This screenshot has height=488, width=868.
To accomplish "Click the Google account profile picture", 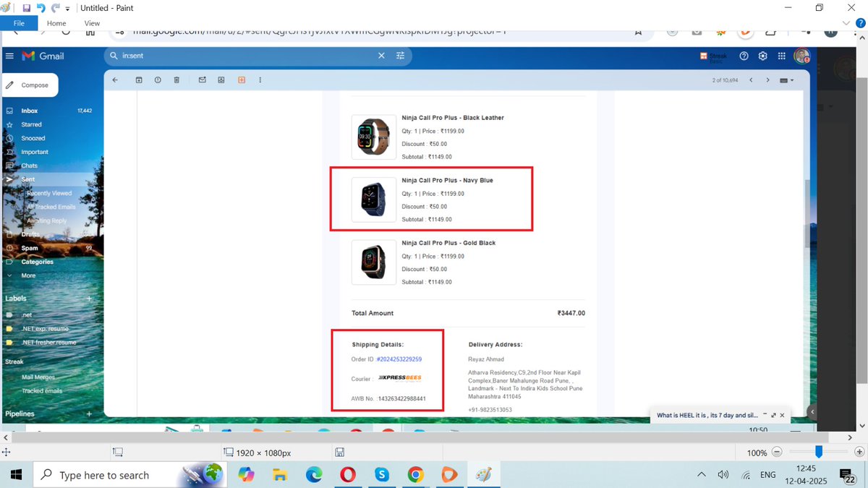I will coord(801,56).
